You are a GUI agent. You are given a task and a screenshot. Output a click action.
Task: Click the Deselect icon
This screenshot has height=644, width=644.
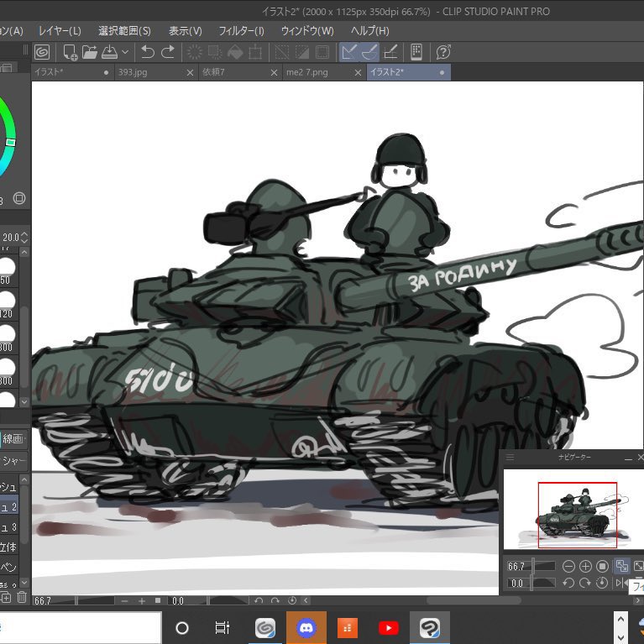(282, 52)
